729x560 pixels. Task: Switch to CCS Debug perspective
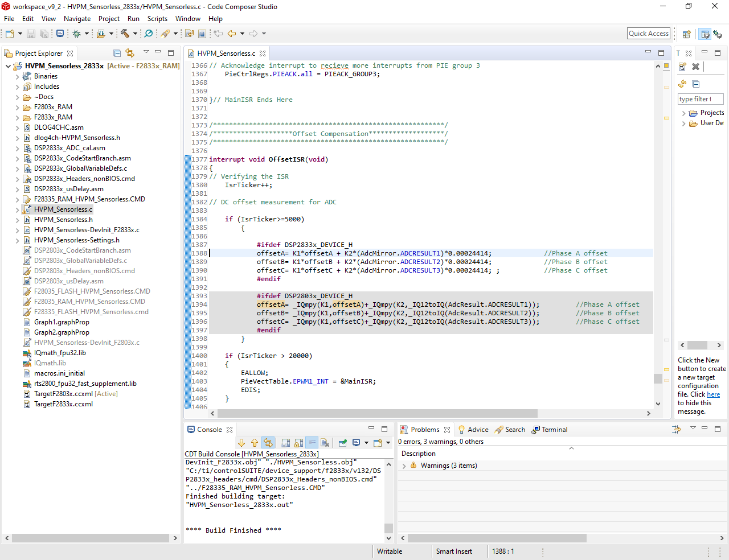coord(718,34)
